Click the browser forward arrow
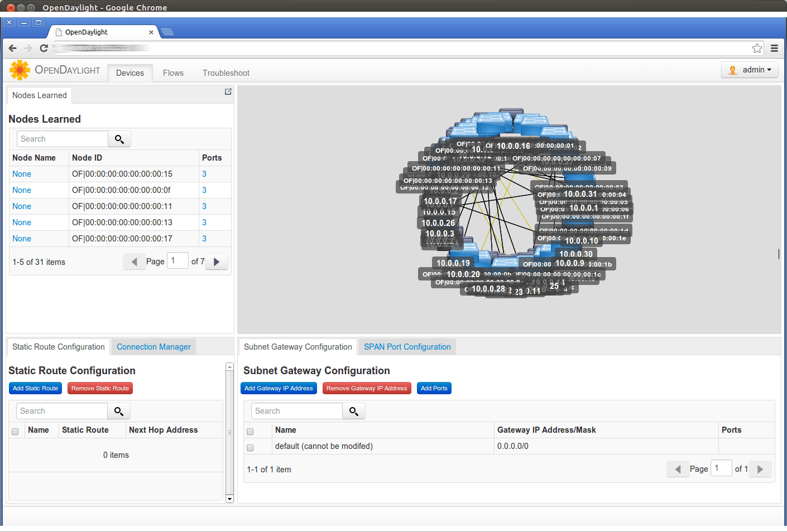787x532 pixels. click(x=28, y=49)
